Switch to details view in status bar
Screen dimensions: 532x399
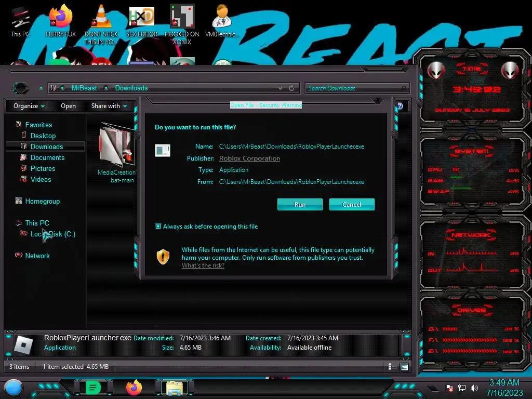click(390, 367)
